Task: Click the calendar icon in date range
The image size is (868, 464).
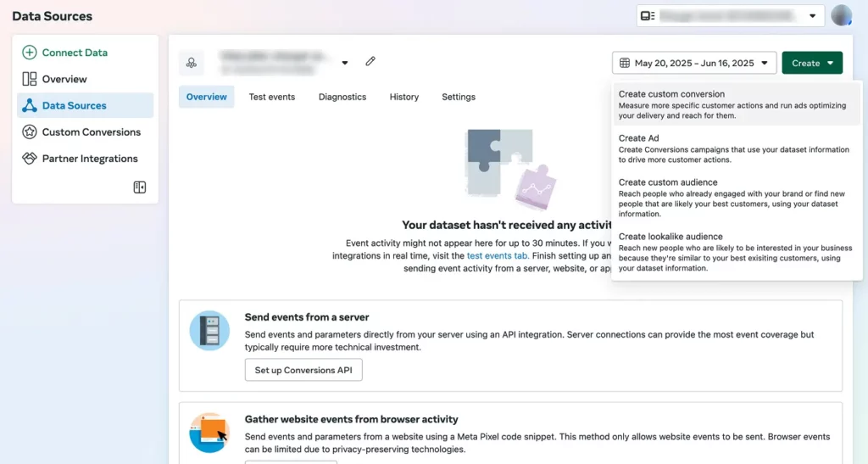Action: [x=625, y=63]
